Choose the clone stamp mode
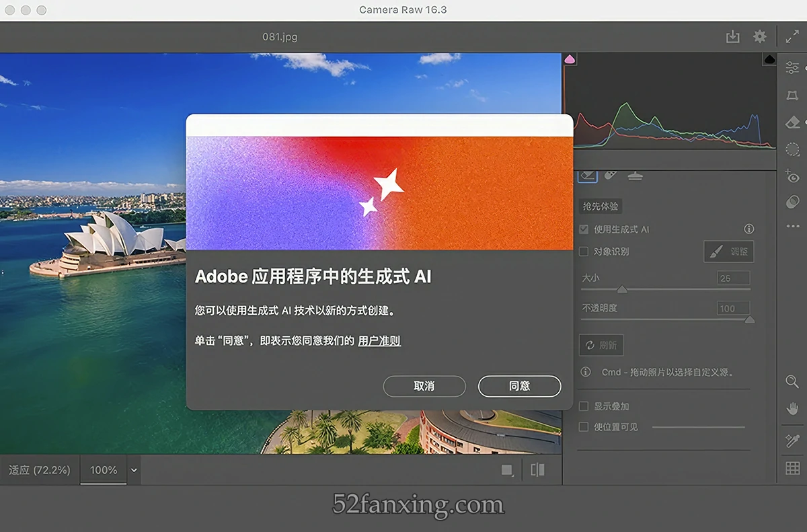Viewport: 807px width, 532px height. pos(636,176)
